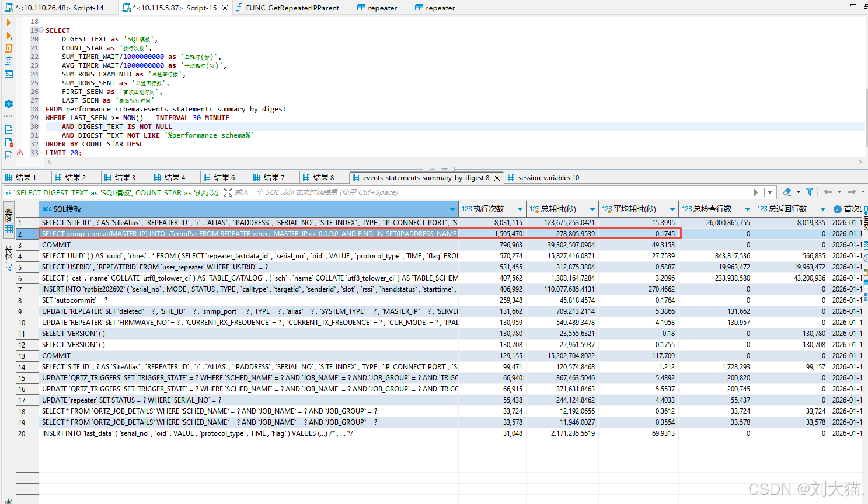
Task: Open the editor settings gear icon
Action: click(9, 104)
